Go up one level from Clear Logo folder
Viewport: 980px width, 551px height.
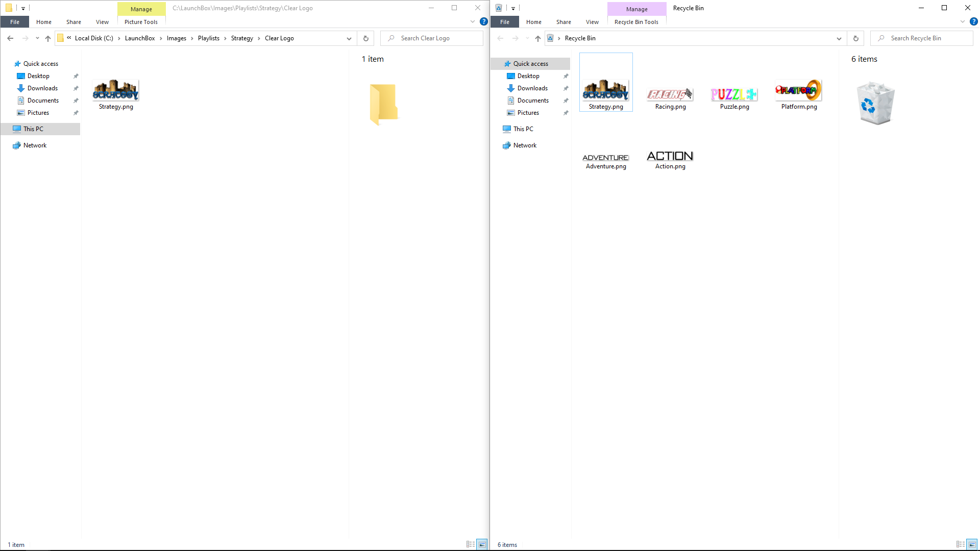click(48, 38)
